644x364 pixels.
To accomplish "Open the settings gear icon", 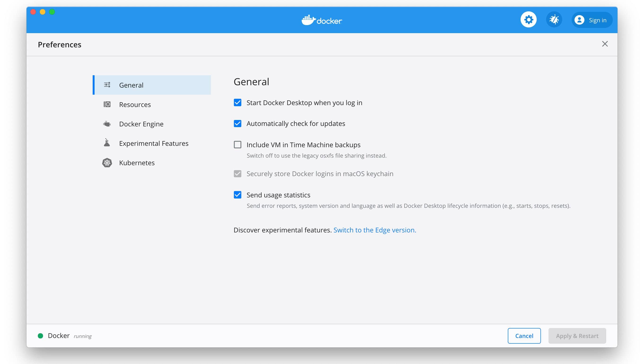I will click(x=528, y=20).
